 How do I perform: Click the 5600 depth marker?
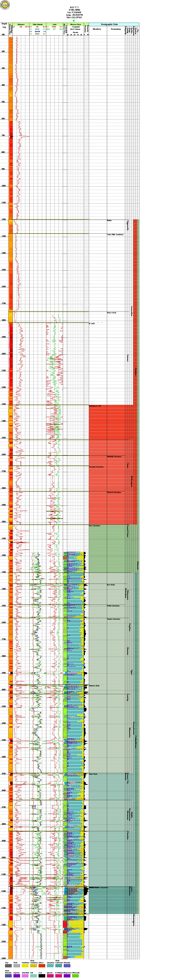click(x=4, y=958)
